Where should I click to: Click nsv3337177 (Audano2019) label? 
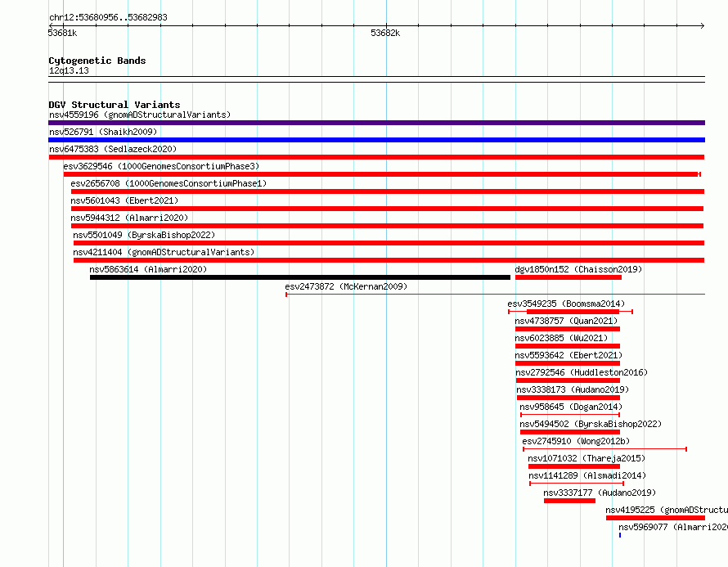tap(600, 493)
